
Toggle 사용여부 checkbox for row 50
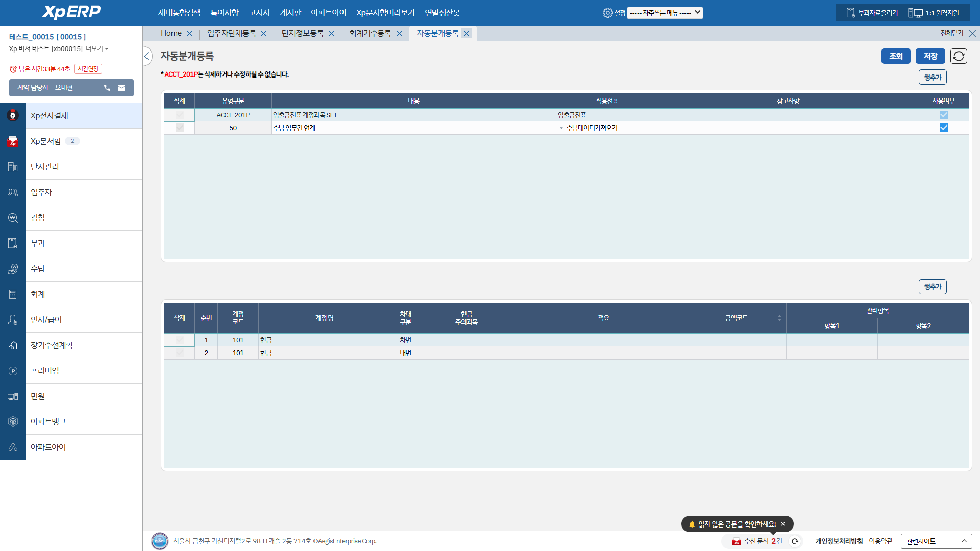[x=943, y=128]
